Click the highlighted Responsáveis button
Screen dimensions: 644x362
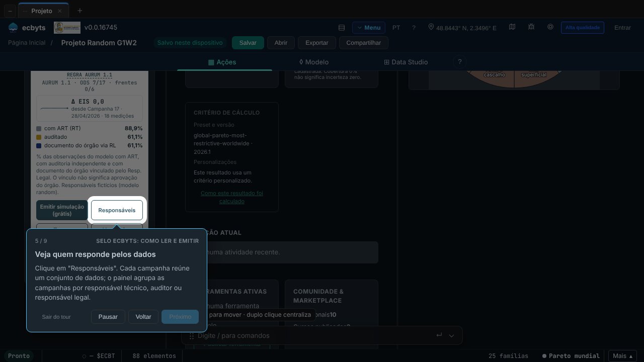(117, 210)
